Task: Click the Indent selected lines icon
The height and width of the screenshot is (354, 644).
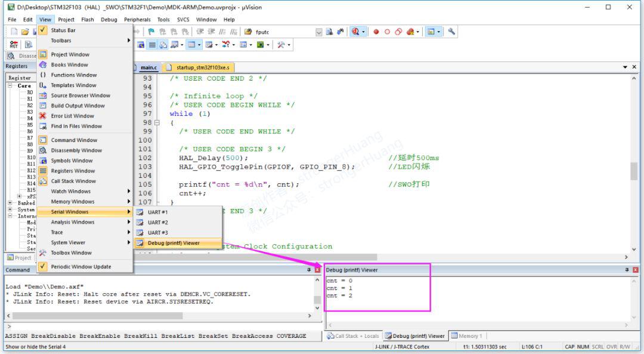Action: (x=200, y=32)
